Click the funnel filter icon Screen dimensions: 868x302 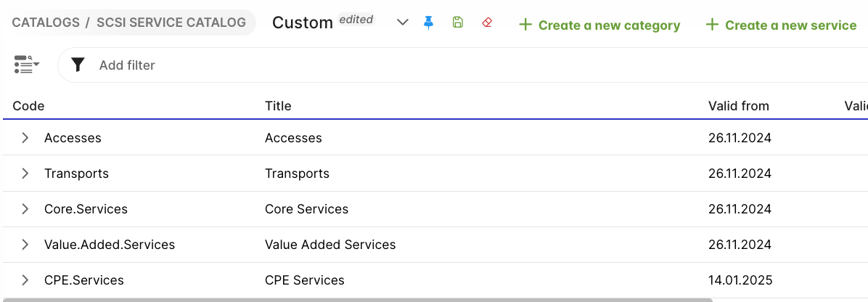(x=78, y=65)
